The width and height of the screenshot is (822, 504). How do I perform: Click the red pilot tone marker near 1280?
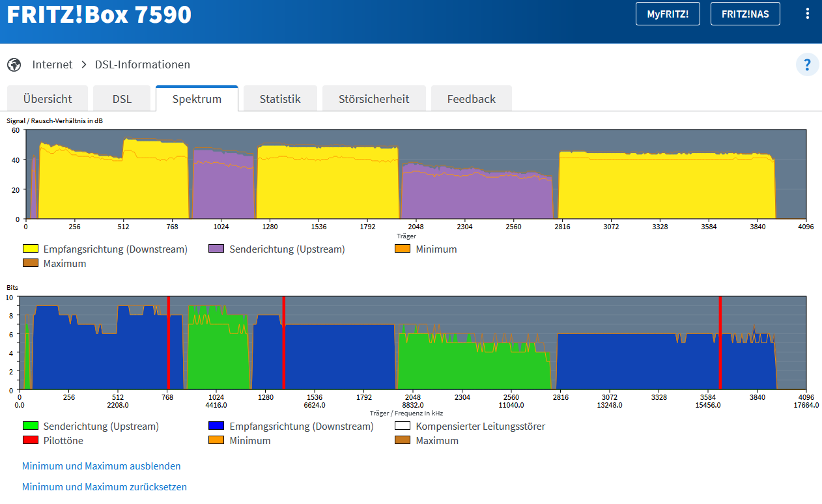283,343
